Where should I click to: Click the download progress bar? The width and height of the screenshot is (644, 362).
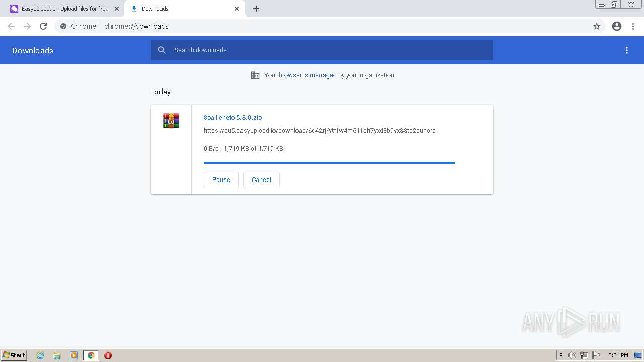tap(329, 163)
